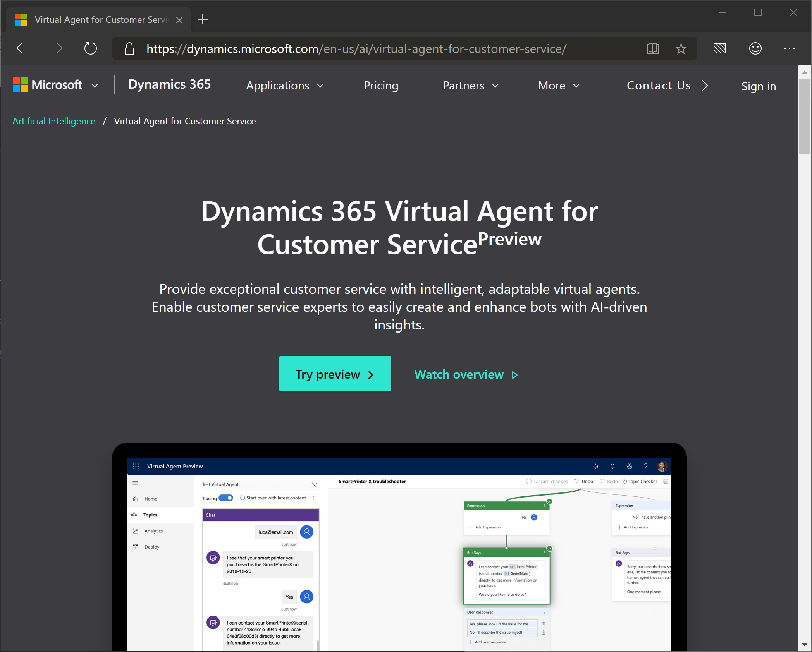Click the Add notes pen icon
Image resolution: width=812 pixels, height=652 pixels.
pyautogui.click(x=719, y=48)
